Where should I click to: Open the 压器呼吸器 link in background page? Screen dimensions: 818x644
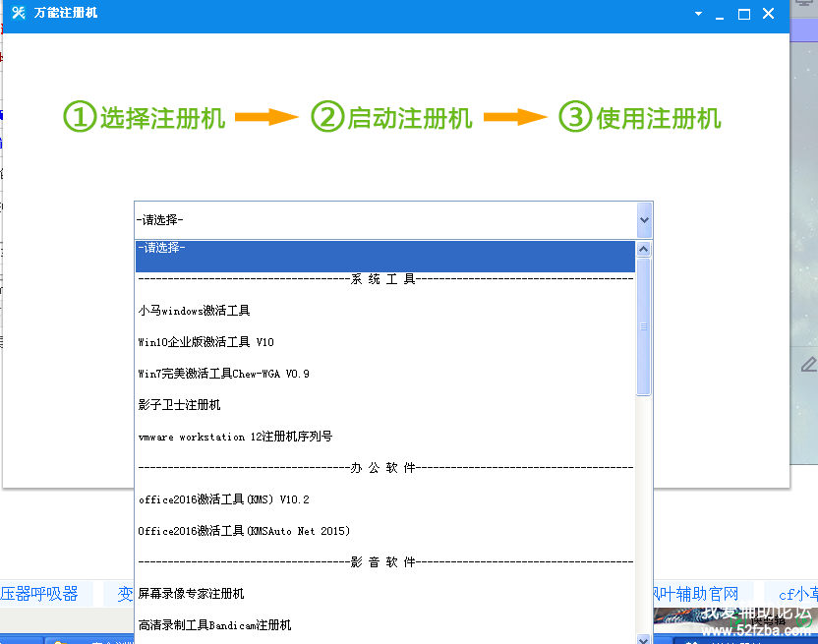pyautogui.click(x=39, y=594)
